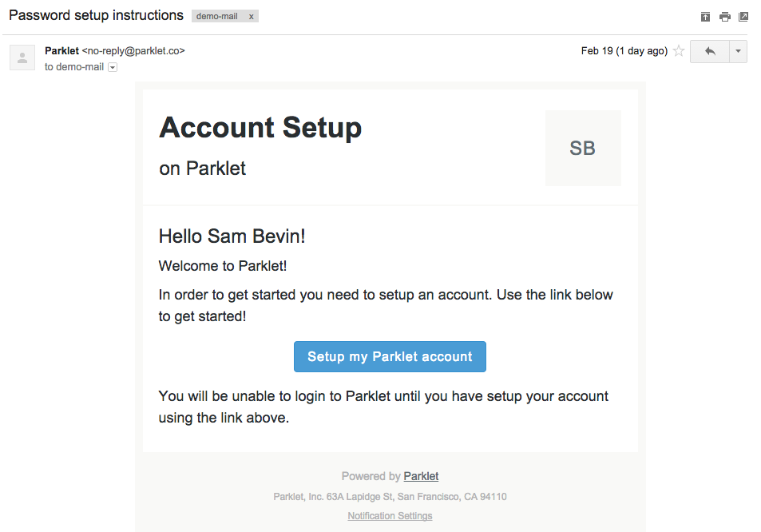The height and width of the screenshot is (532, 761).
Task: Star this Parklet email
Action: coord(679,51)
